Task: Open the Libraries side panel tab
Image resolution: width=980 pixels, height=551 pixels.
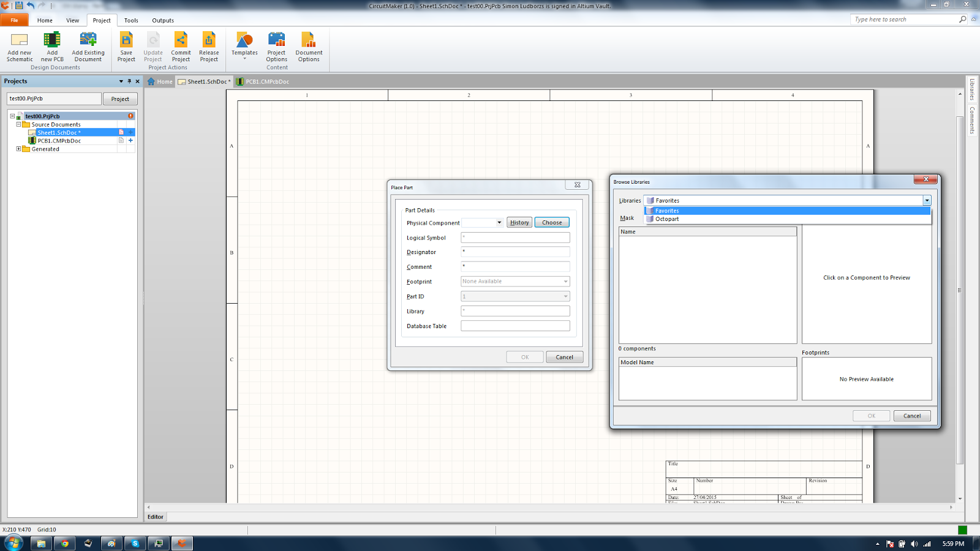Action: (x=971, y=89)
